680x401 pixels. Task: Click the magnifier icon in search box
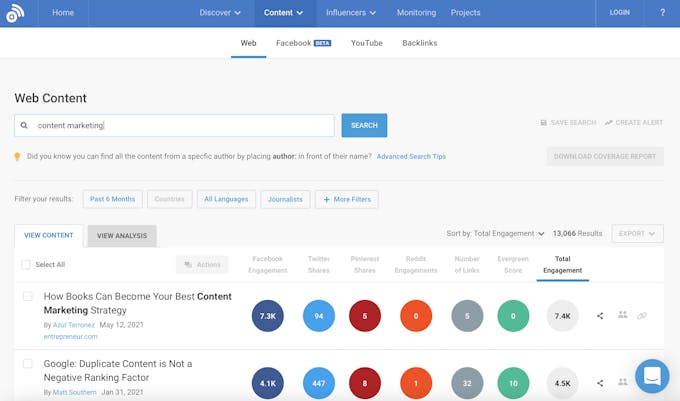pos(24,125)
